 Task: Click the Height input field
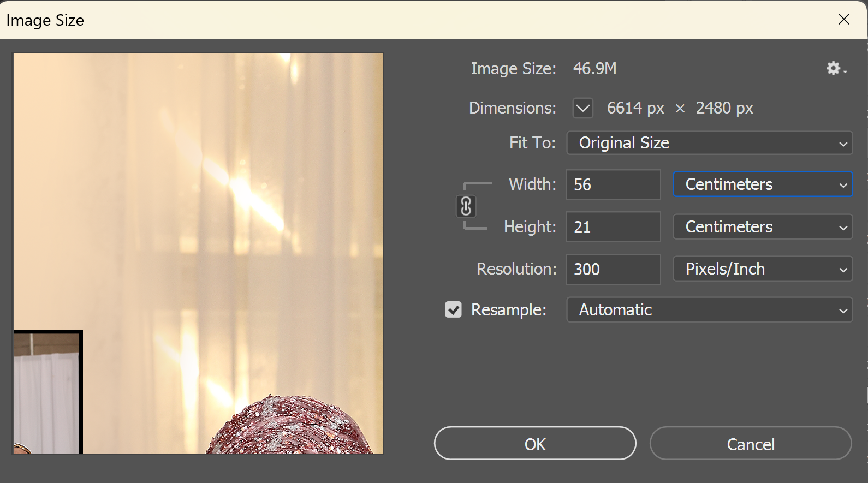tap(613, 226)
